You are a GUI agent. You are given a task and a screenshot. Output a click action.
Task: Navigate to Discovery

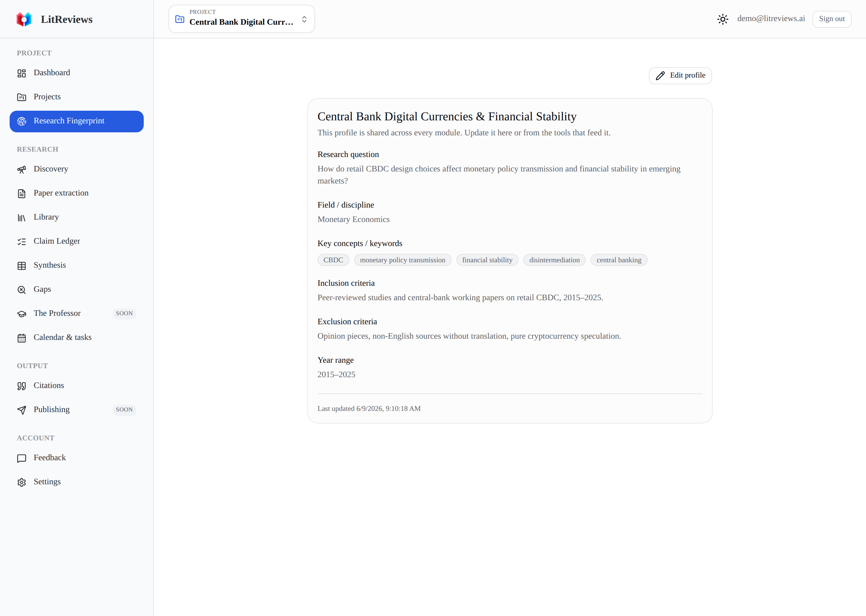pyautogui.click(x=77, y=169)
